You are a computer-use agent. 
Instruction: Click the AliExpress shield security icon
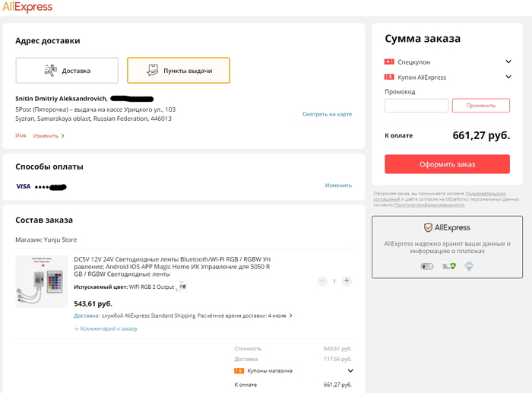tap(428, 227)
